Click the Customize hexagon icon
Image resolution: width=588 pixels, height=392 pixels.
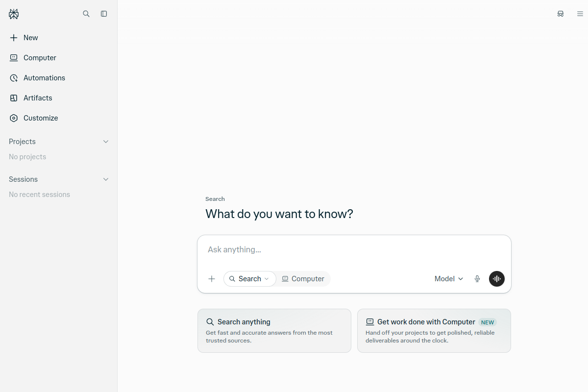[x=14, y=118]
